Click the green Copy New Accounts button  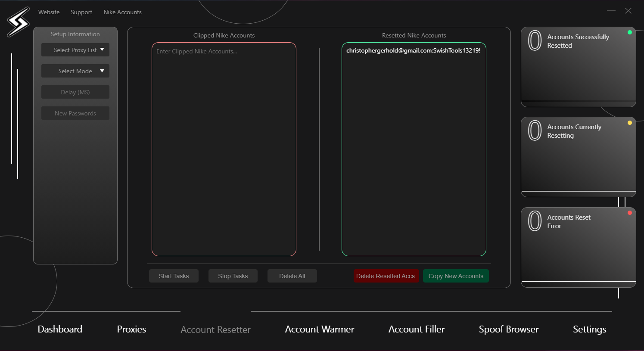pos(456,276)
